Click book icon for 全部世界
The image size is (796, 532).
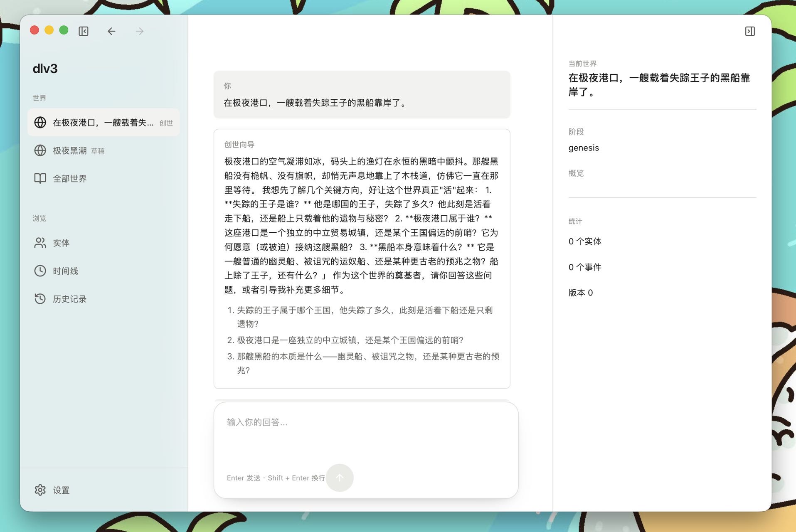pos(40,178)
